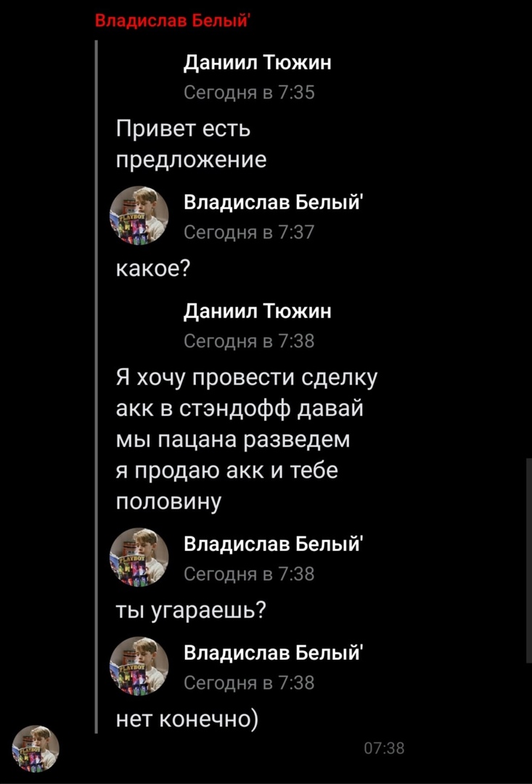Click the vertical scrollbar on the right edge
The width and height of the screenshot is (532, 784).
pyautogui.click(x=528, y=560)
